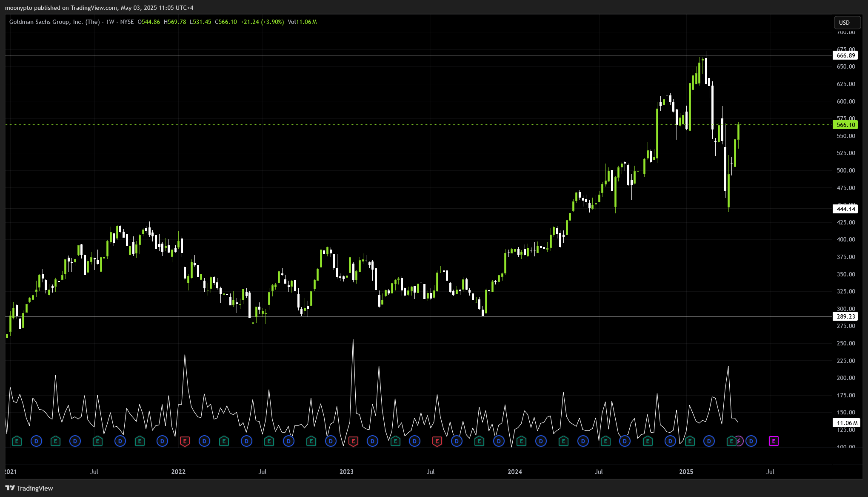Click the green E marker above Jul 2021
The width and height of the screenshot is (868, 497).
point(97,441)
